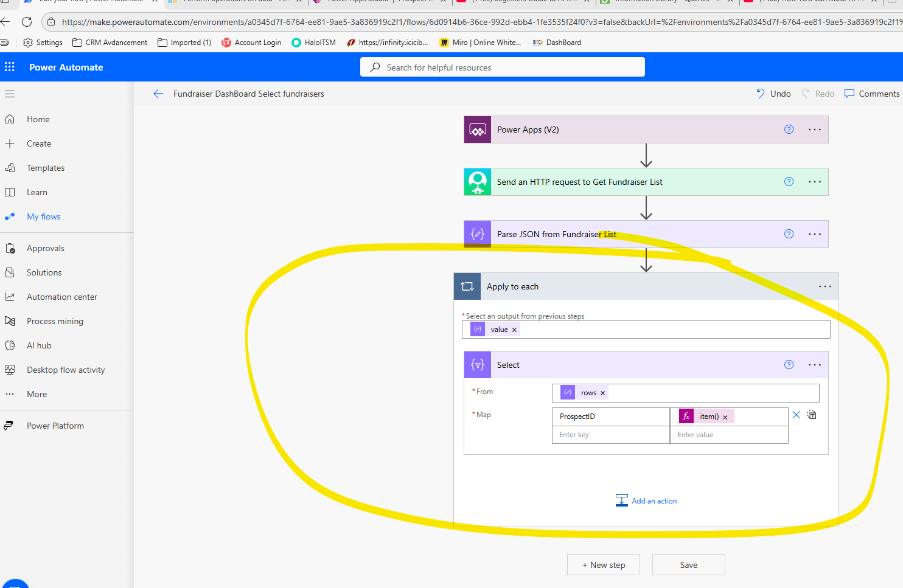Click Add an action link
This screenshot has height=588, width=903.
pos(646,501)
